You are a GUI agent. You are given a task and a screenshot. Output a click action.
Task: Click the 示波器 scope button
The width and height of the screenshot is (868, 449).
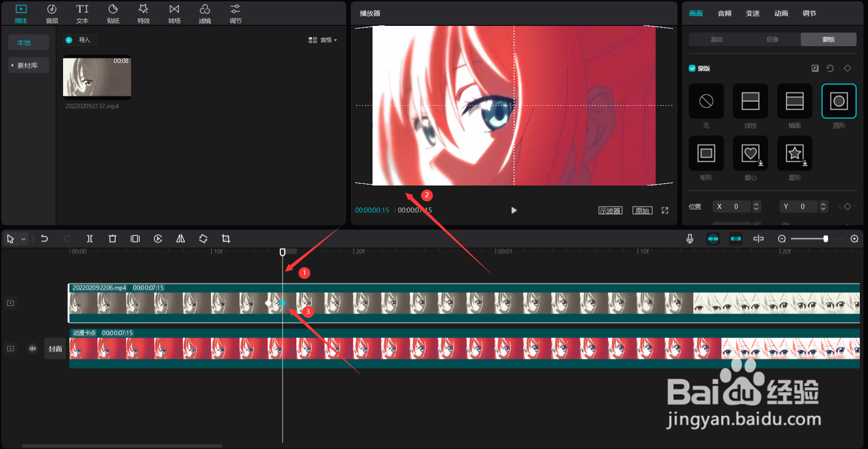tap(610, 210)
